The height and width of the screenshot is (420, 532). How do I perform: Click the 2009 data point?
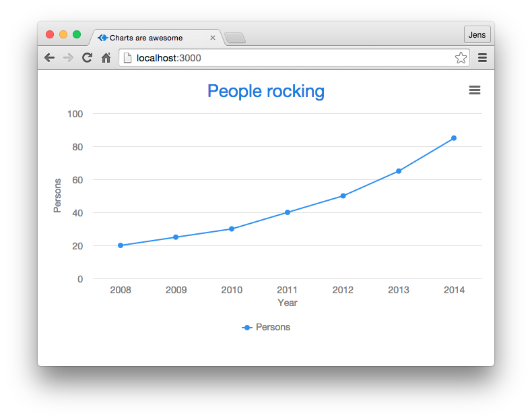pyautogui.click(x=176, y=237)
